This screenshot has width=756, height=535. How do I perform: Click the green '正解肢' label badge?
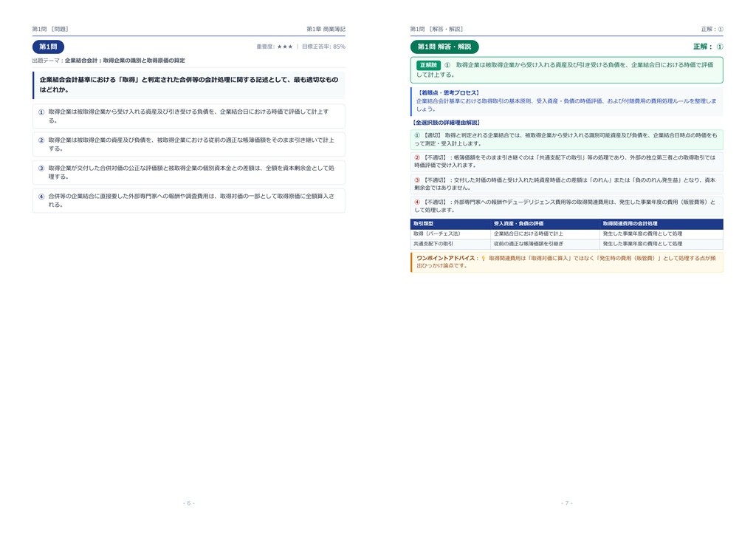click(x=428, y=65)
